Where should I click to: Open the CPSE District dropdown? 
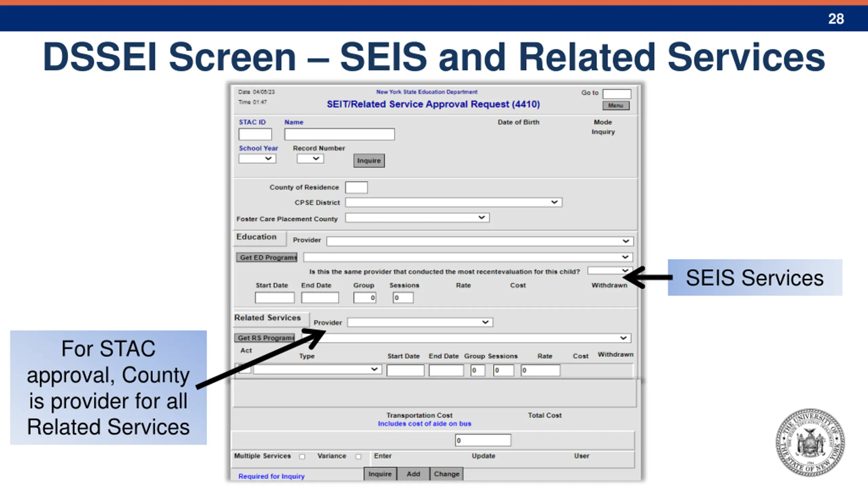coord(454,202)
